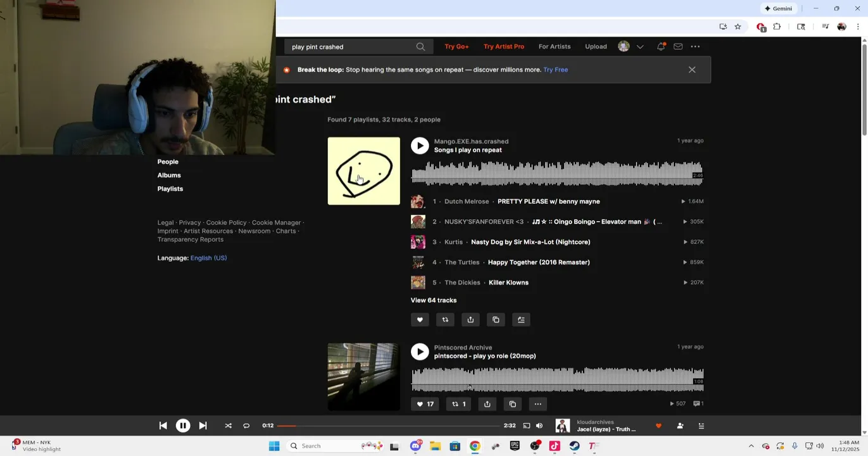This screenshot has height=456, width=868.
Task: Follow kloudarchives from player bar
Action: [680, 426]
